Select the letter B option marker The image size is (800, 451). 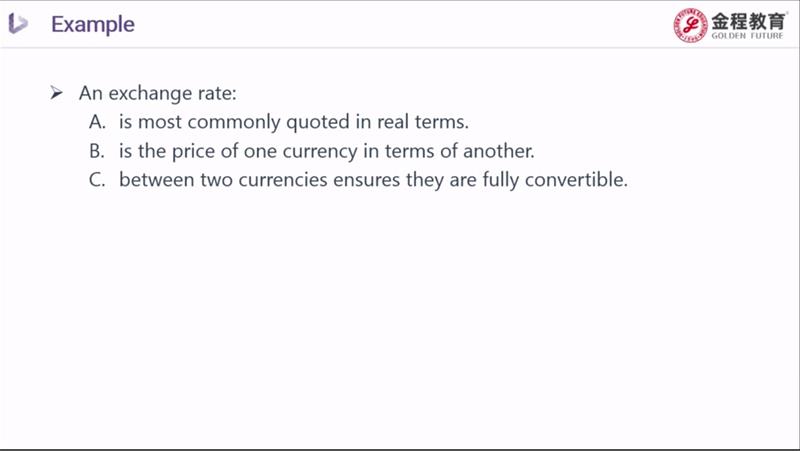tap(96, 152)
